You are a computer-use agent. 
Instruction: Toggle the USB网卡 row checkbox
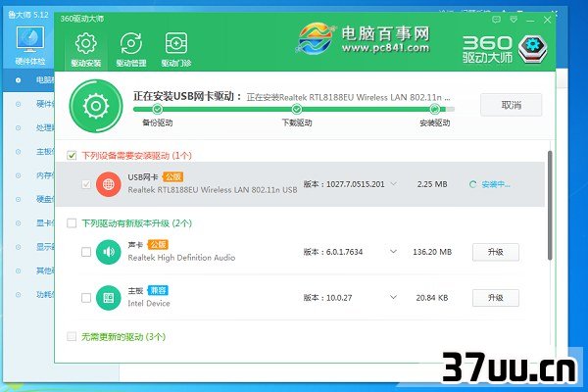(86, 184)
